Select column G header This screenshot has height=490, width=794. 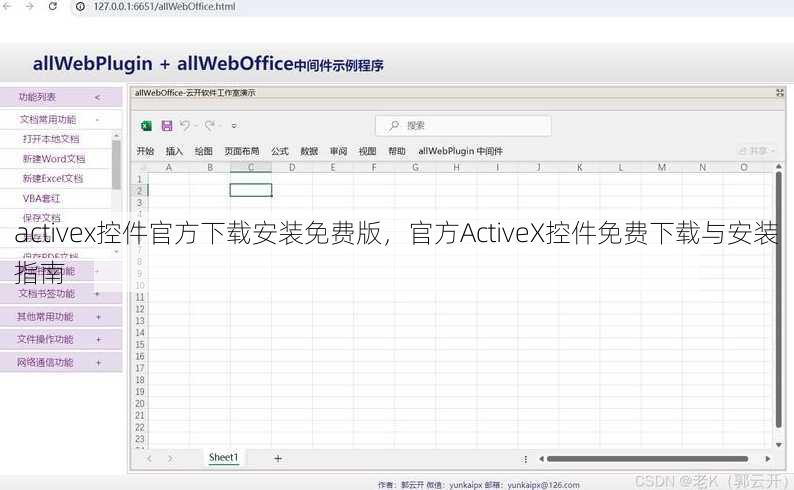415,167
